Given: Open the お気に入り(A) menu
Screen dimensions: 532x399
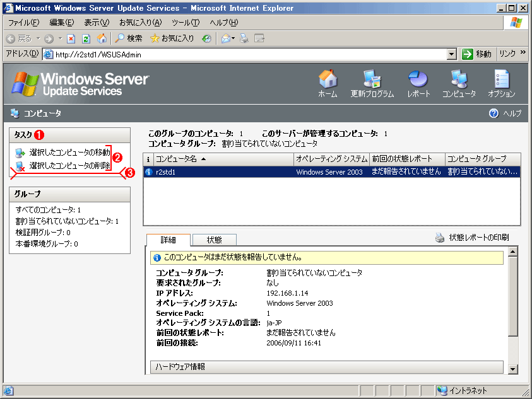Looking at the screenshot, I should pos(141,23).
